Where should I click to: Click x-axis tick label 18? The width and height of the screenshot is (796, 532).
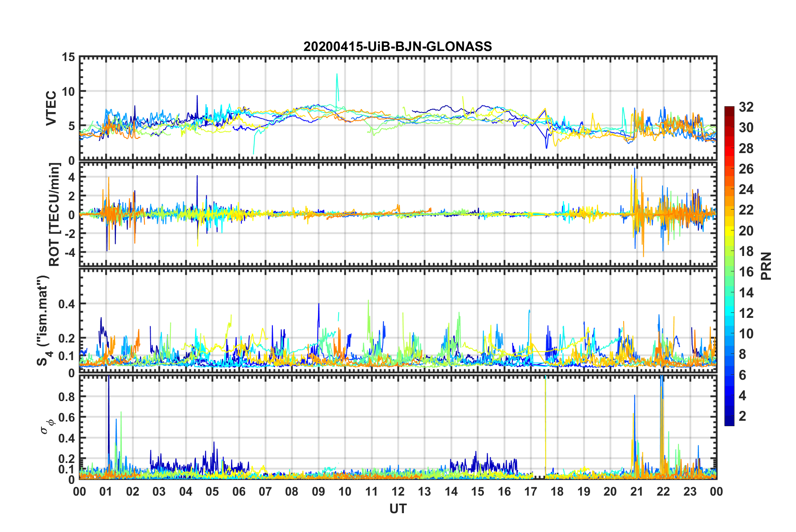tap(557, 491)
